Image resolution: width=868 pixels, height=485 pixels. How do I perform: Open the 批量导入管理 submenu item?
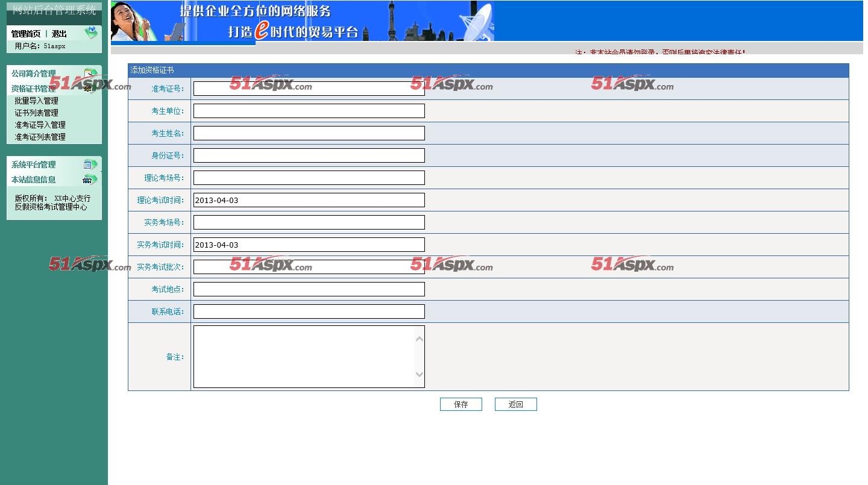37,101
